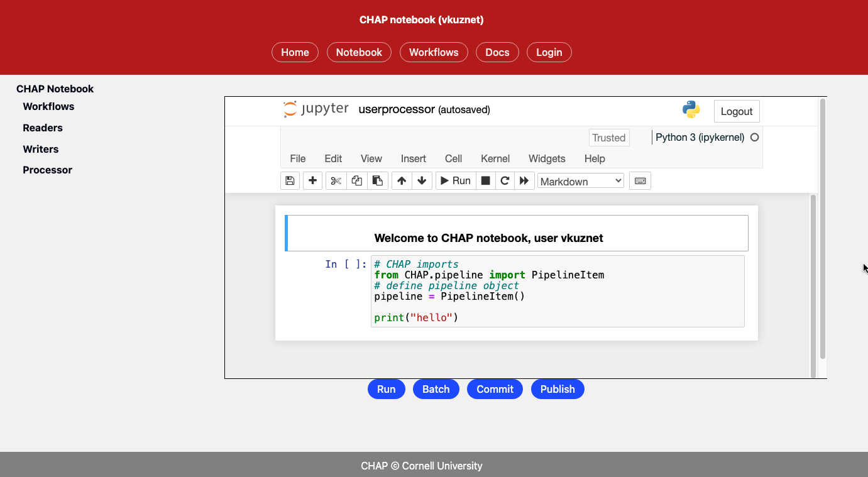The width and height of the screenshot is (868, 477).
Task: Click the CHAP Notebook sidebar heading
Action: click(55, 89)
